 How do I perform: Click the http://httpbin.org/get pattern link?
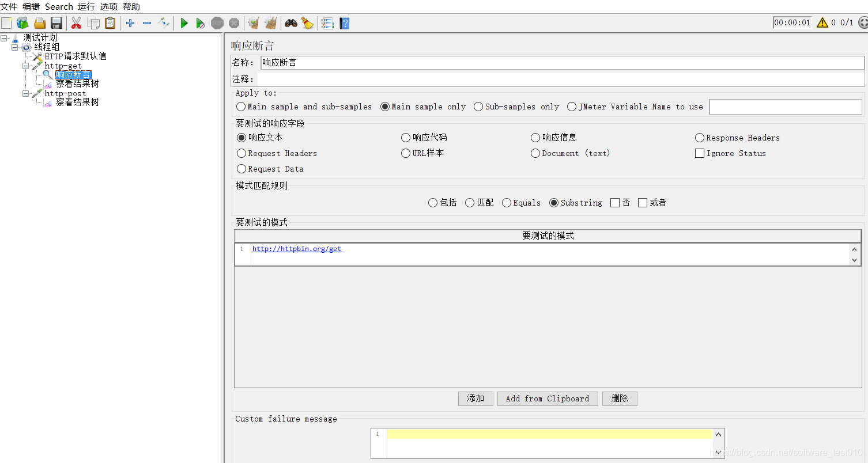click(x=297, y=249)
